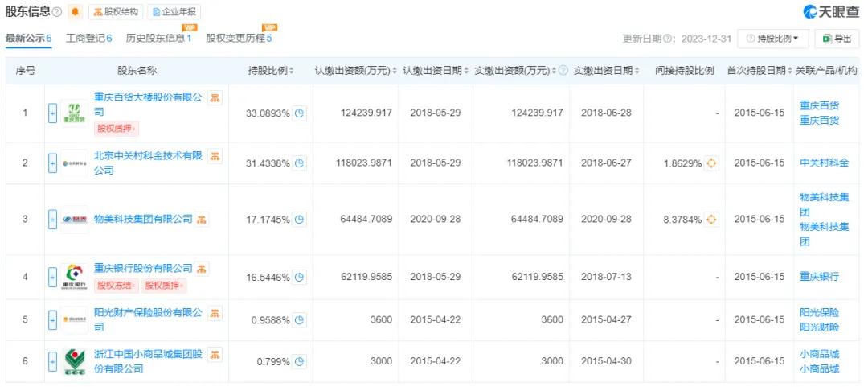868x387 pixels.
Task: Expand row 2 北京中关村科金 plus icon
Action: tap(52, 163)
